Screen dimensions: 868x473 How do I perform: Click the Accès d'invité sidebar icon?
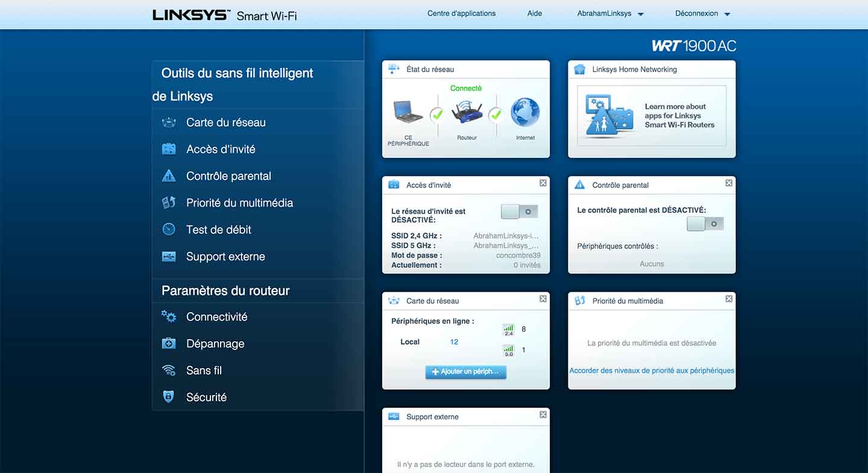169,149
